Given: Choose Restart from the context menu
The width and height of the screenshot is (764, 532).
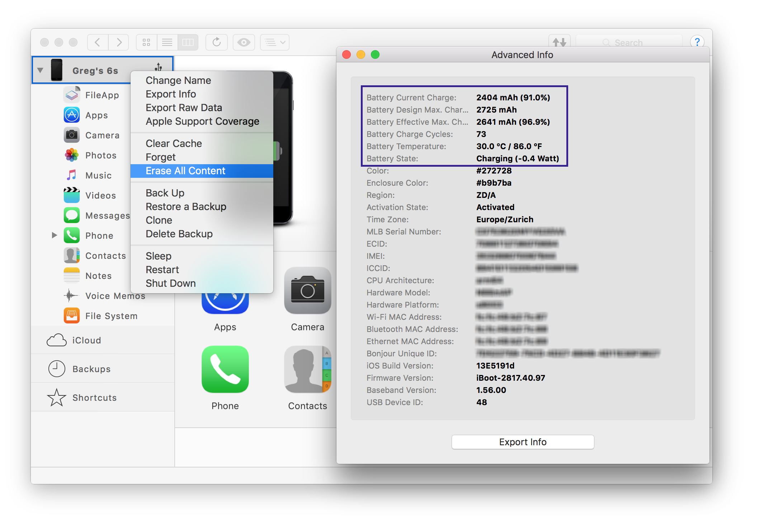Looking at the screenshot, I should (202, 270).
